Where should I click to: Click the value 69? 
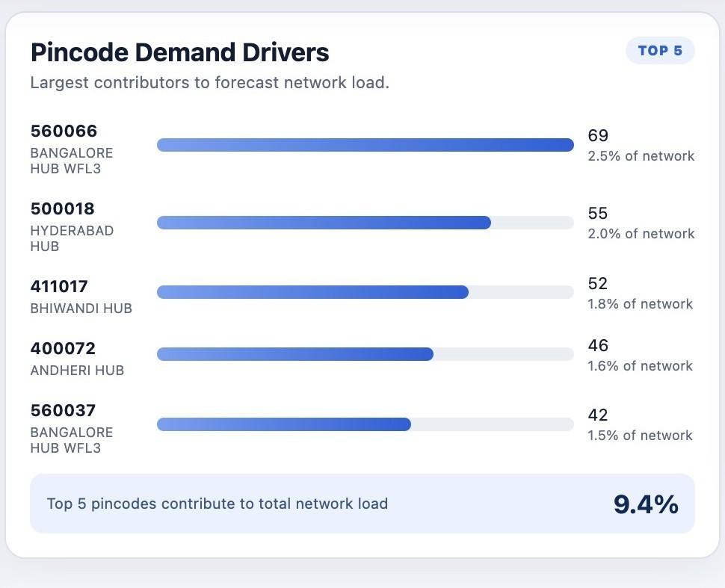598,135
